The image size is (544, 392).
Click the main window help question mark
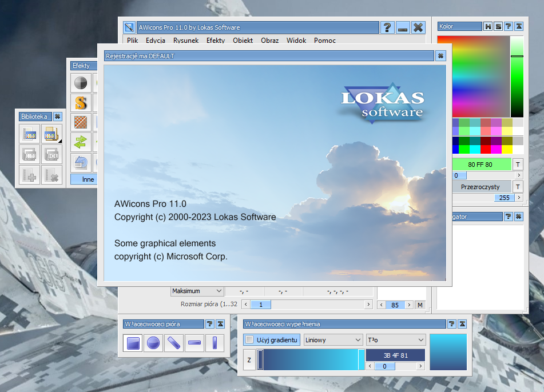(387, 27)
